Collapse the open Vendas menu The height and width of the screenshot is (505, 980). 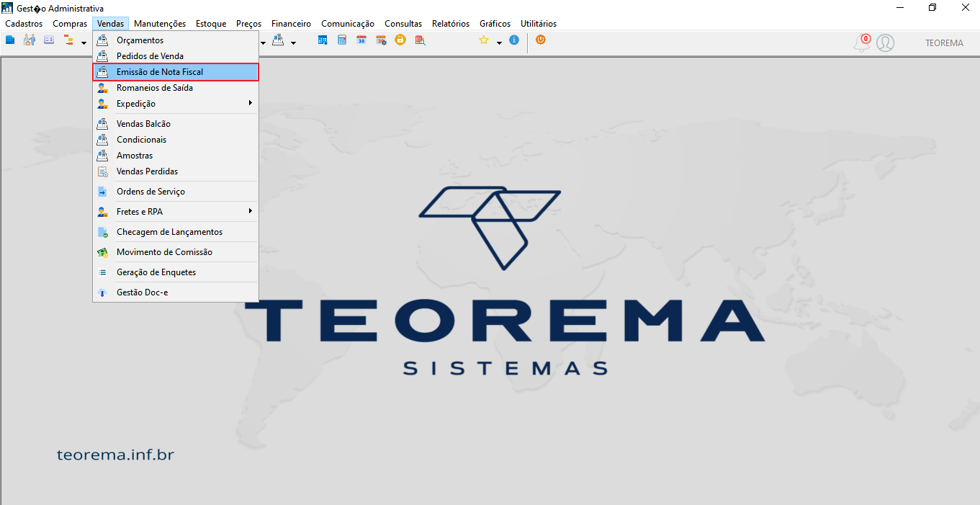(111, 24)
